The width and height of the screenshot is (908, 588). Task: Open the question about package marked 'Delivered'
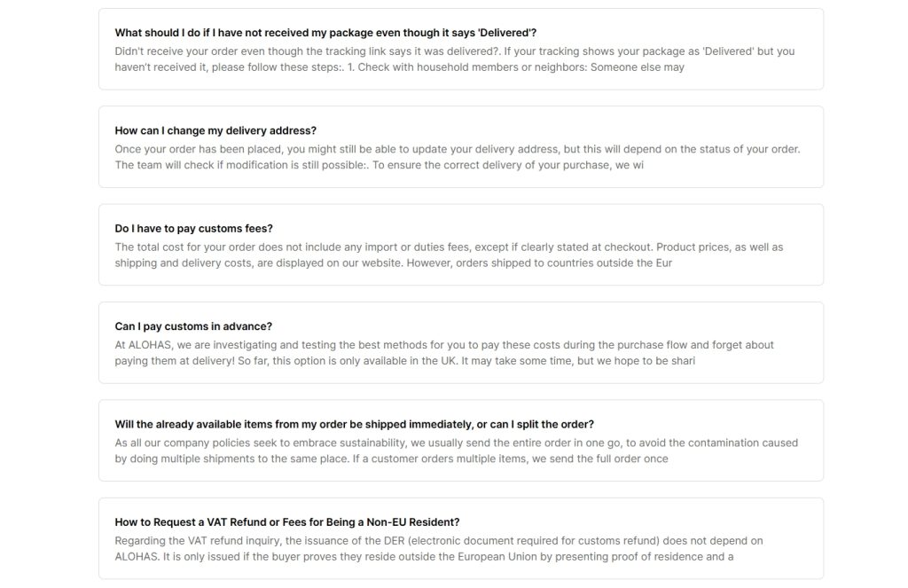click(x=325, y=33)
